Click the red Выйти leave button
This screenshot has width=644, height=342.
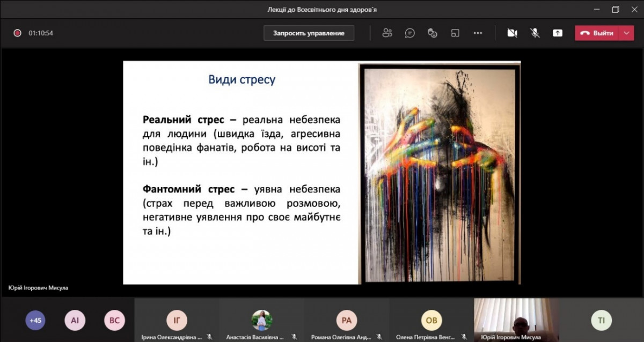(x=597, y=33)
